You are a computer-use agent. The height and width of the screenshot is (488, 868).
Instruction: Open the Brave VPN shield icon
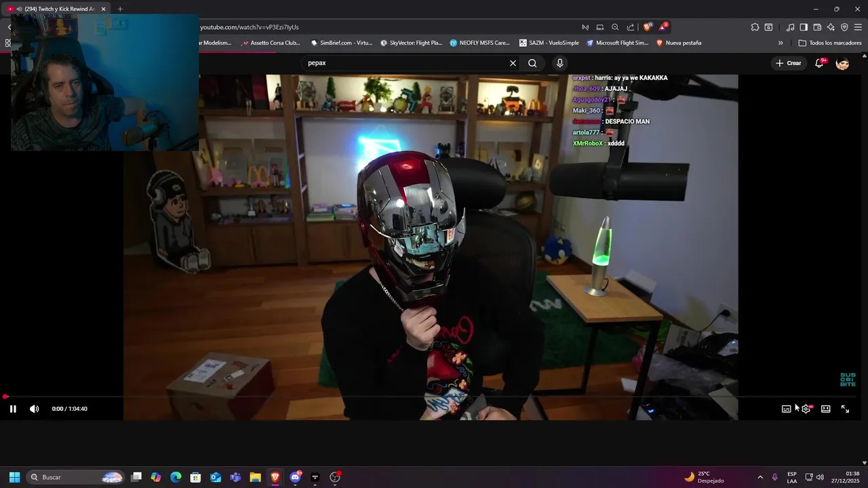(x=844, y=27)
